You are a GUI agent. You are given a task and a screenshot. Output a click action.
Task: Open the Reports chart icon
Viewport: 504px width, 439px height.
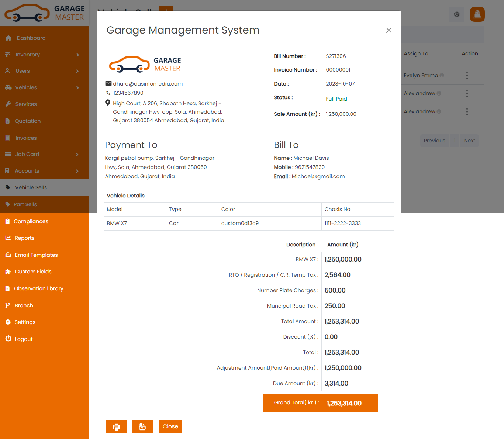point(8,238)
